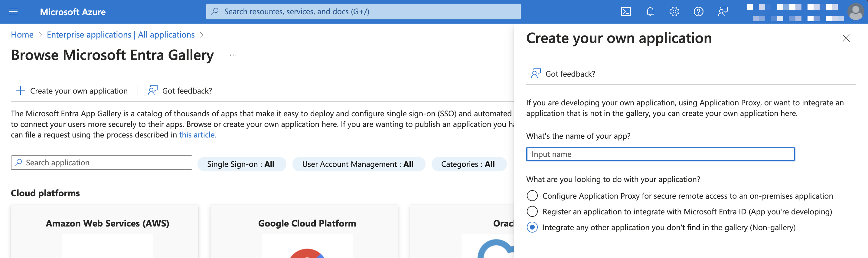Select Configure Application Proxy radio option
This screenshot has height=258, width=868.
coord(532,196)
